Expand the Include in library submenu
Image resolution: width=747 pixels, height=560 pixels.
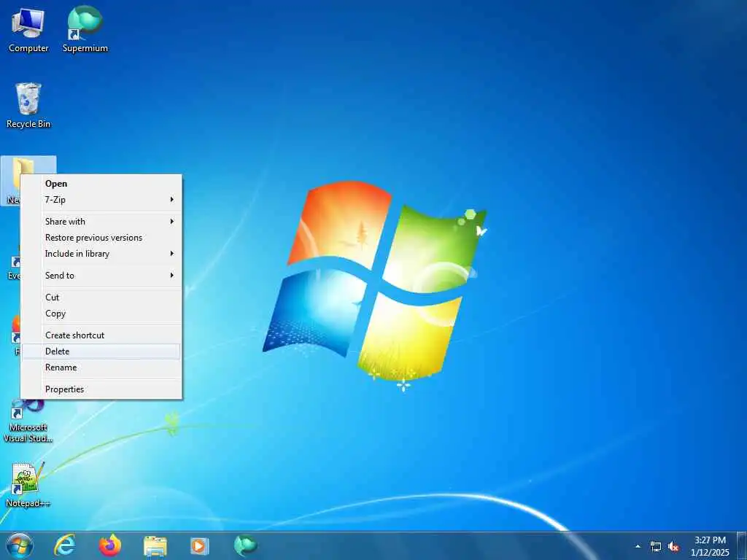click(101, 254)
